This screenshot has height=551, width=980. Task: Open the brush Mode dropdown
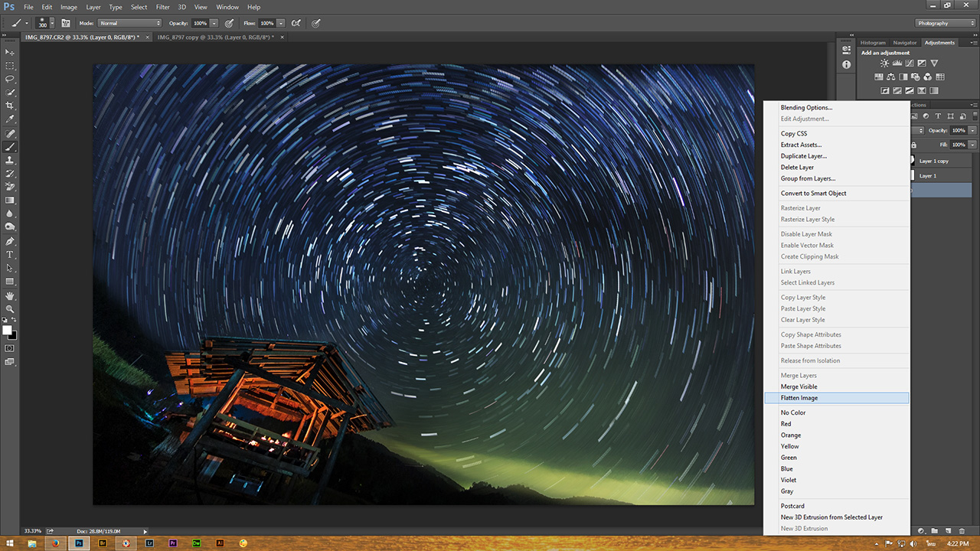click(x=129, y=23)
